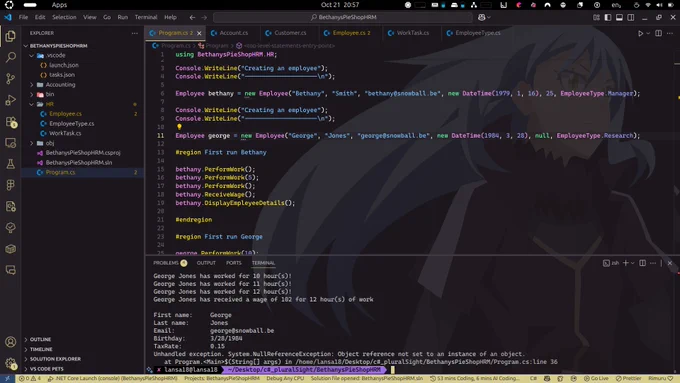
Task: Switch to the Employee.cs tab
Action: [351, 33]
